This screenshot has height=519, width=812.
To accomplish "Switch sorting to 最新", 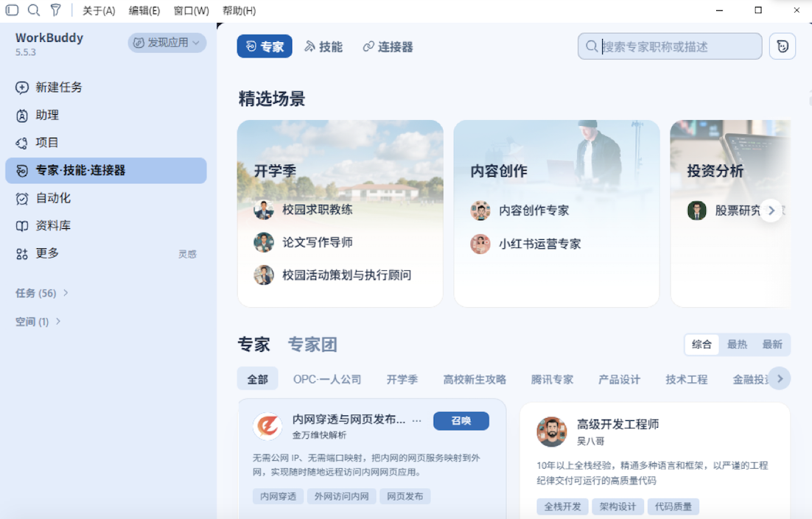I will [x=772, y=345].
